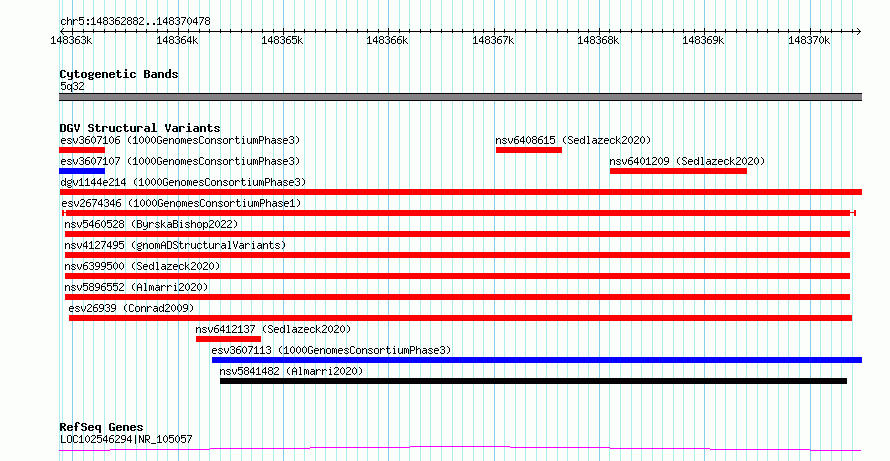Click the 5q32 band label
Image resolution: width=890 pixels, height=461 pixels.
click(72, 86)
